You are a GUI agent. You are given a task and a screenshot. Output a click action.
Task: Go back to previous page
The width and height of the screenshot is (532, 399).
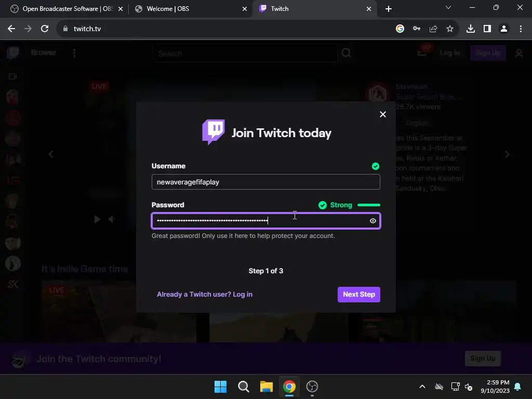point(11,29)
